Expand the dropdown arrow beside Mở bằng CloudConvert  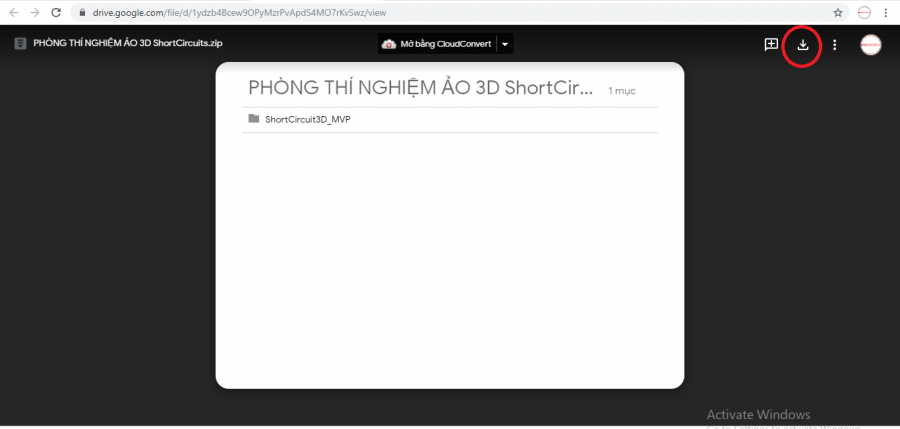(x=505, y=44)
